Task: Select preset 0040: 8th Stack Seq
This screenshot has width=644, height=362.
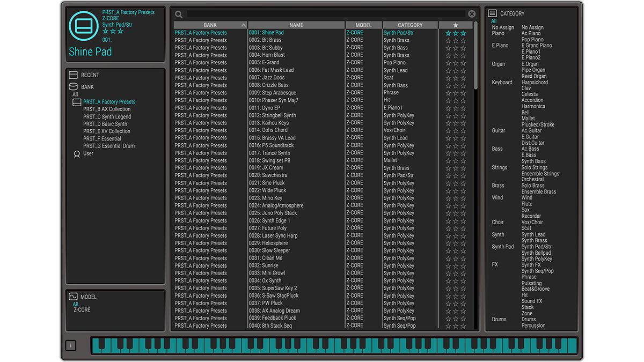Action: coord(270,326)
